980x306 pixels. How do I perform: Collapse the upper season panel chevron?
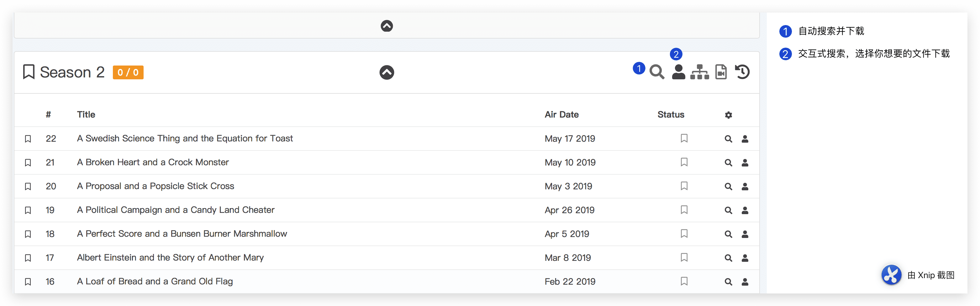click(387, 26)
